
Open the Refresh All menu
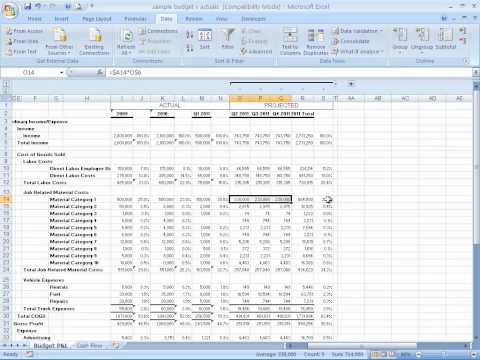point(126,42)
